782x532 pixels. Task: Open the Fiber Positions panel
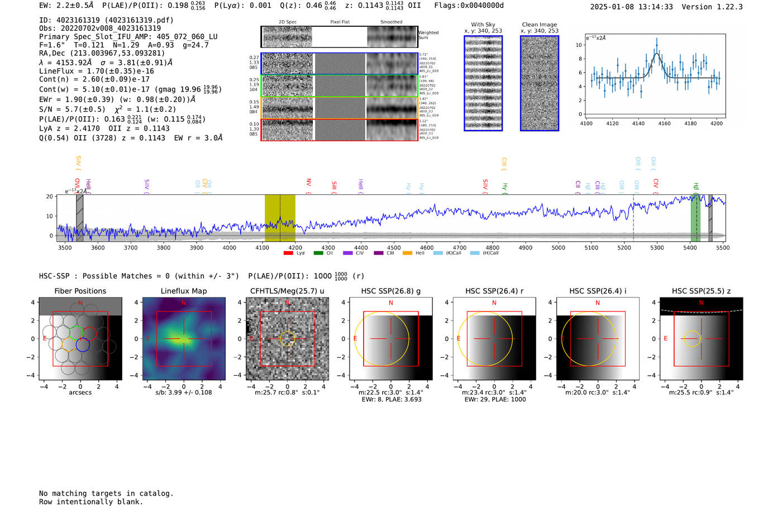(x=80, y=339)
